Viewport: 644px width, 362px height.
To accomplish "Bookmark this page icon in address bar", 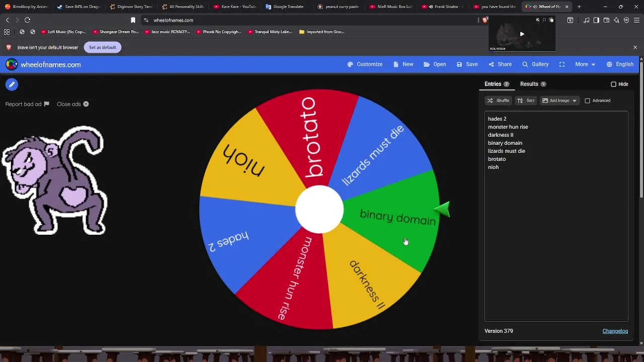I will click(x=133, y=20).
